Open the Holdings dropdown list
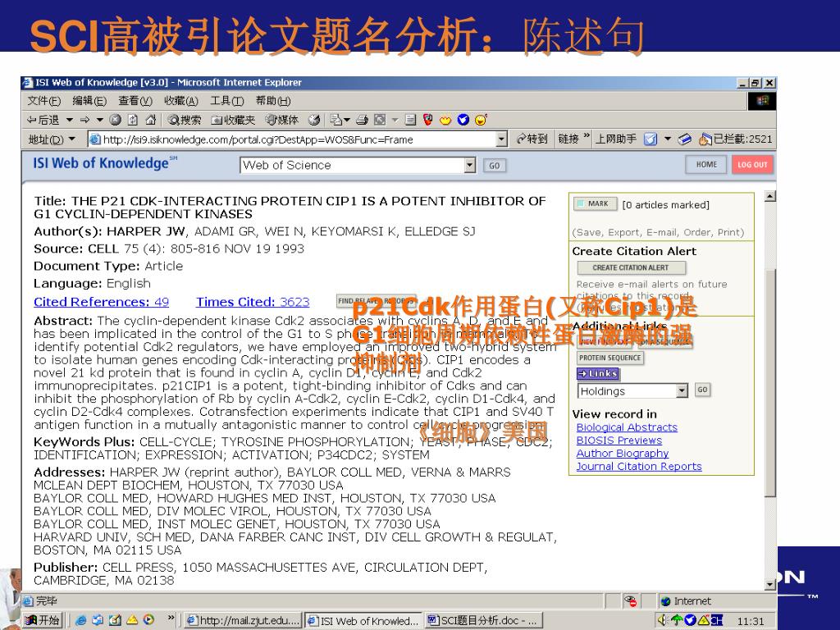The width and height of the screenshot is (840, 630). click(x=682, y=390)
